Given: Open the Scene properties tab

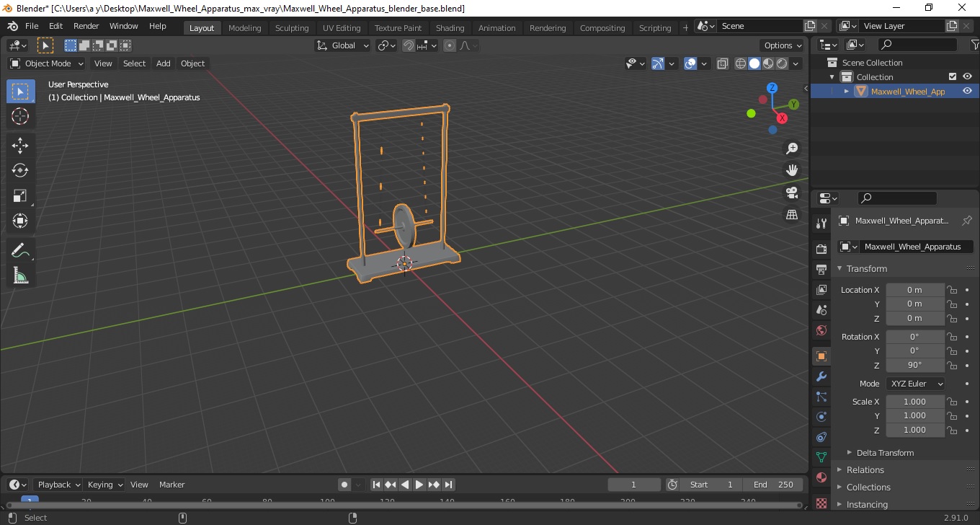Looking at the screenshot, I should click(x=821, y=310).
